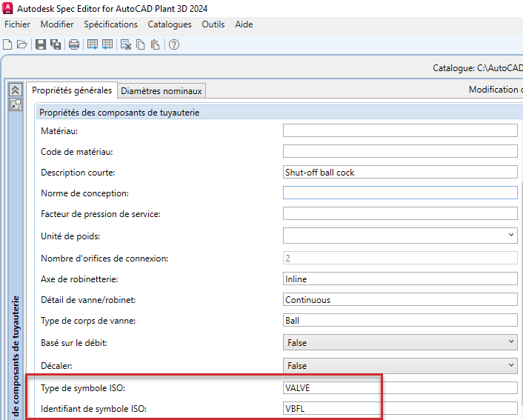Click the New file toolbar icon
523x420 pixels.
7,44
